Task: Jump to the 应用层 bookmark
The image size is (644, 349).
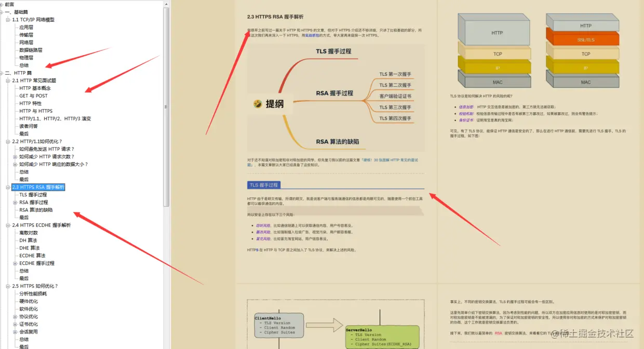Action: click(26, 28)
